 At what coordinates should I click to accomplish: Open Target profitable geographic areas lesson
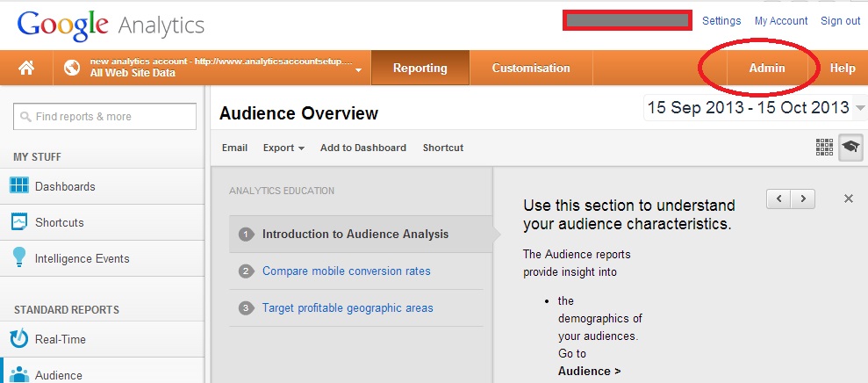coord(348,307)
